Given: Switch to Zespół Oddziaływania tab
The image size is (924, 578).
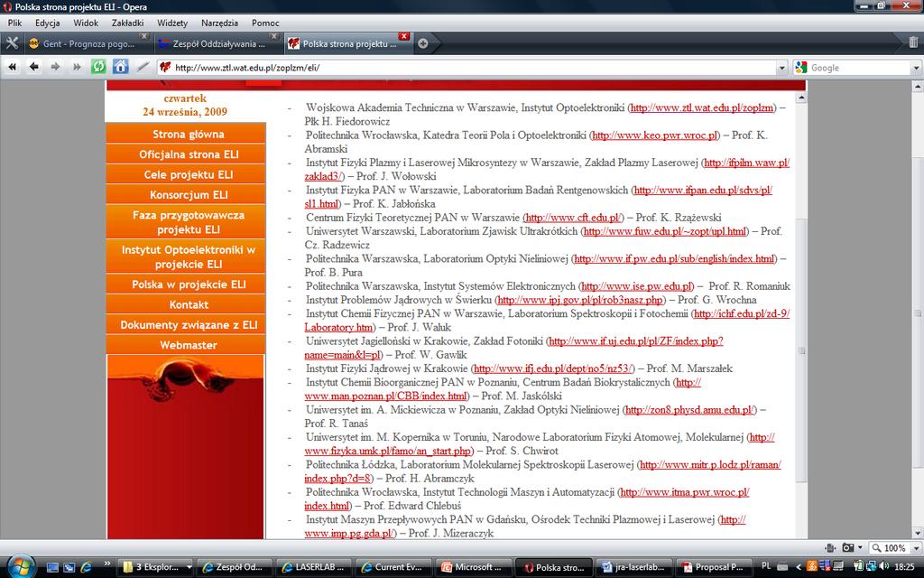Looking at the screenshot, I should (x=217, y=43).
